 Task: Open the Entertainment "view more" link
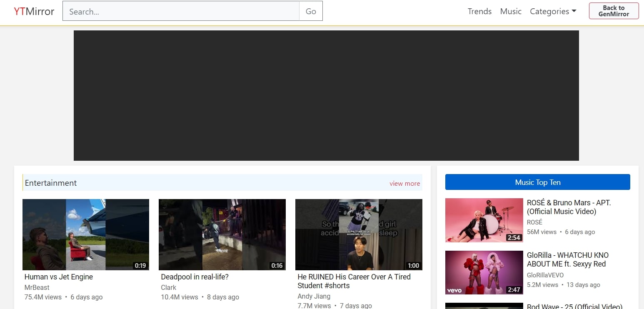pyautogui.click(x=404, y=183)
